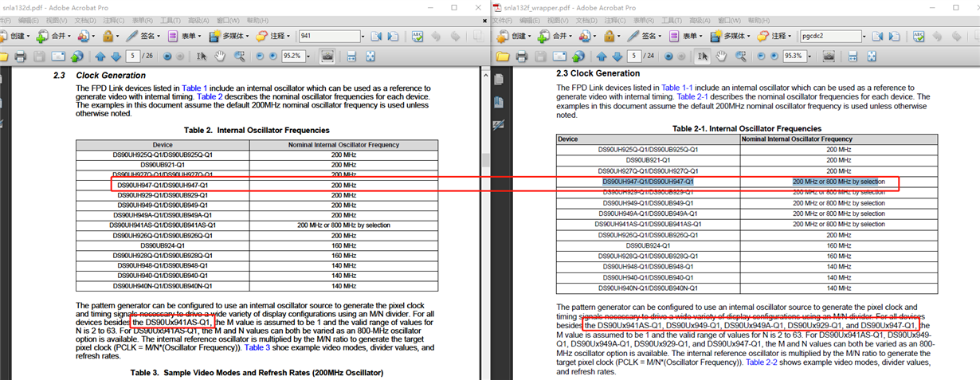Viewport: 980px width, 380px height.
Task: Open 窗口(W) menu in snla132f_wrapper window
Action: [728, 20]
